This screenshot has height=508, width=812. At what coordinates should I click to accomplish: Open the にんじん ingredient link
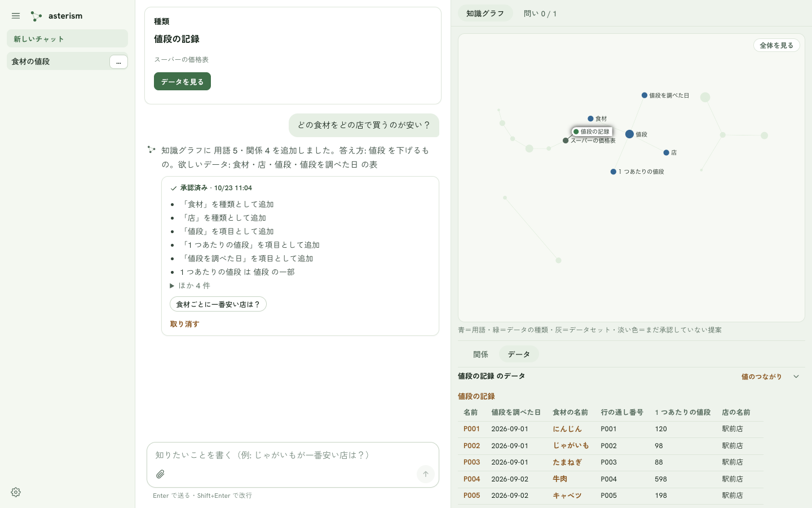[567, 429]
